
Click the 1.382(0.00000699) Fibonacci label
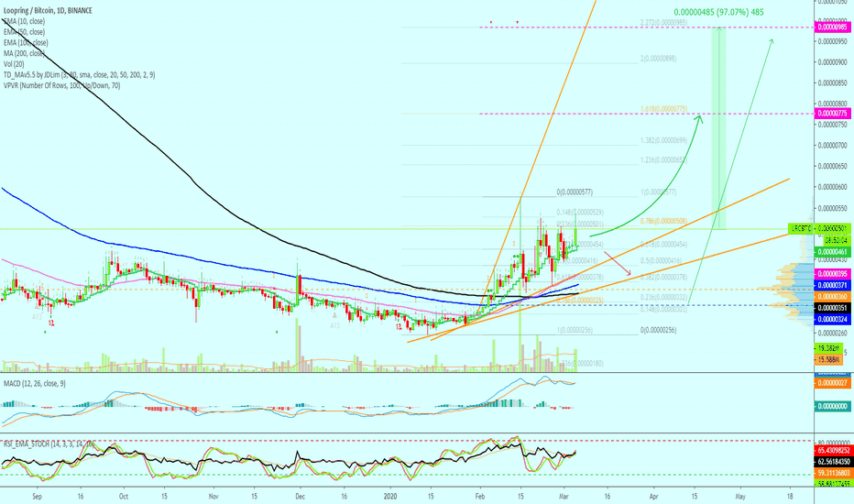coord(664,140)
